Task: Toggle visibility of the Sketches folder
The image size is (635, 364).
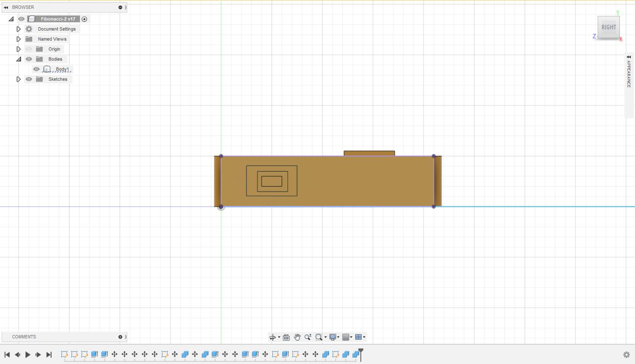Action: 29,79
